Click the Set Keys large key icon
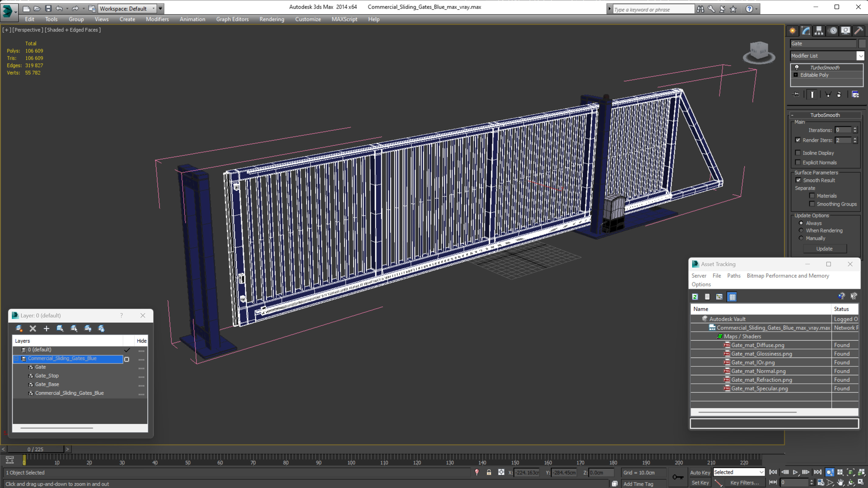Screen dimensions: 868x488 tap(678, 477)
